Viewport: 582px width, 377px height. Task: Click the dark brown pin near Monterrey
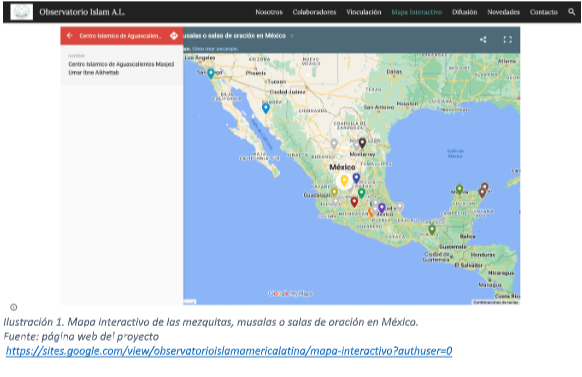coord(362,143)
